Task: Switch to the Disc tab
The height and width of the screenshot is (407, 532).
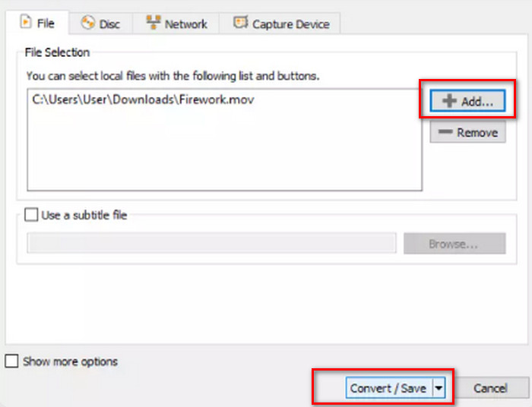Action: [x=101, y=24]
